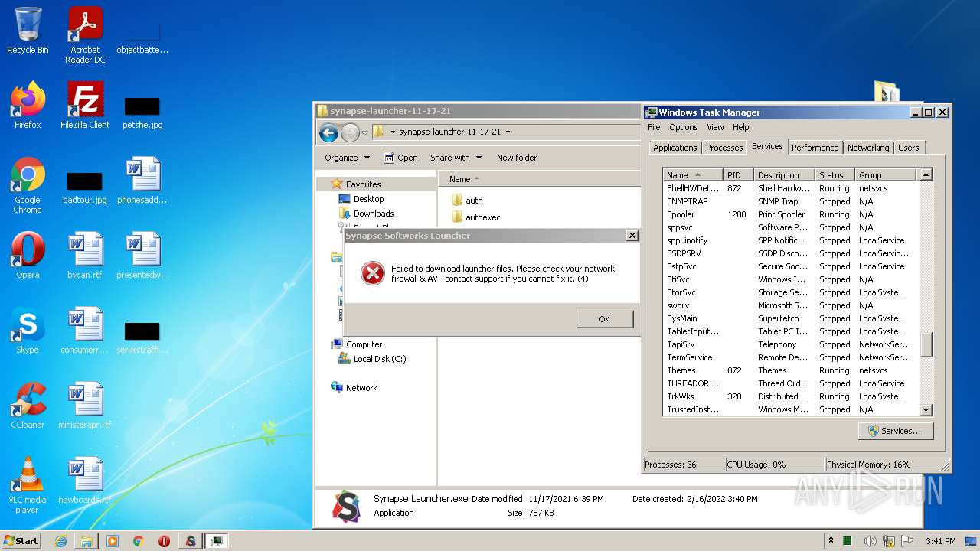Close the Synapse Softworks Launcher dialog

(632, 236)
